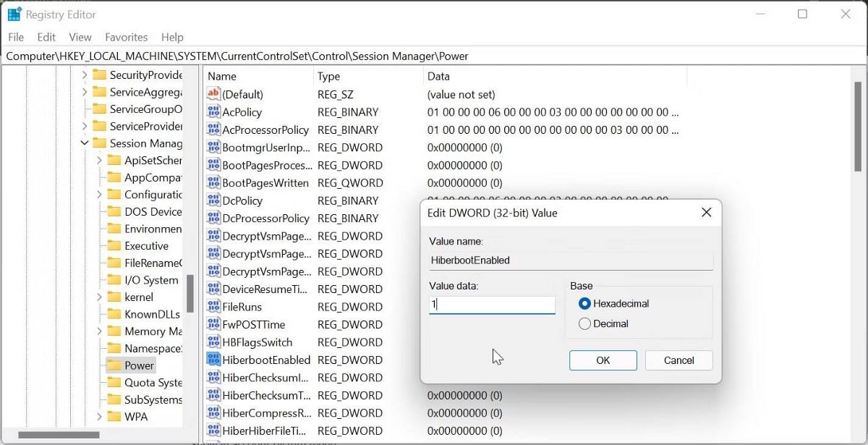Image resolution: width=868 pixels, height=445 pixels.
Task: Open the Favorites menu
Action: click(x=126, y=37)
